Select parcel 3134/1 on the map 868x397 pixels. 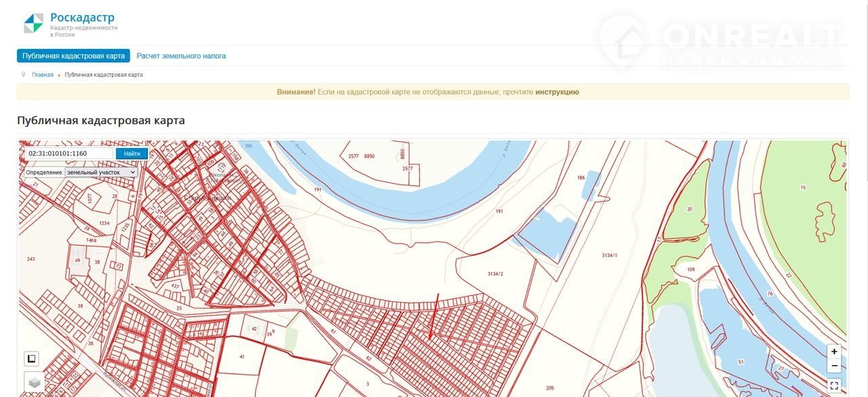pyautogui.click(x=609, y=255)
